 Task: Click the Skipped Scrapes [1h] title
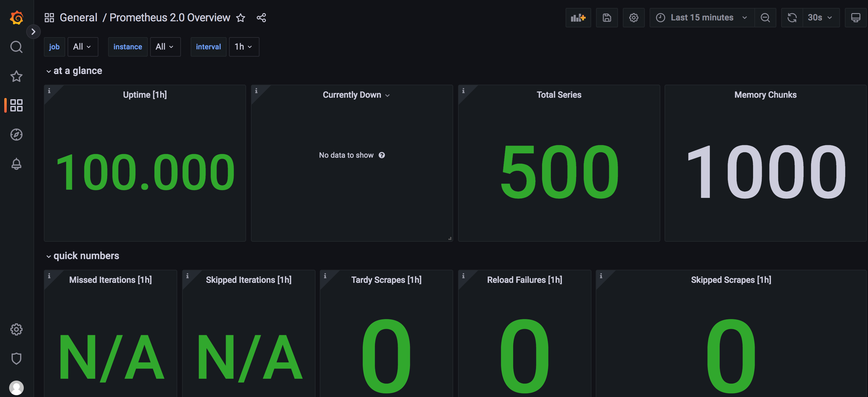tap(731, 280)
